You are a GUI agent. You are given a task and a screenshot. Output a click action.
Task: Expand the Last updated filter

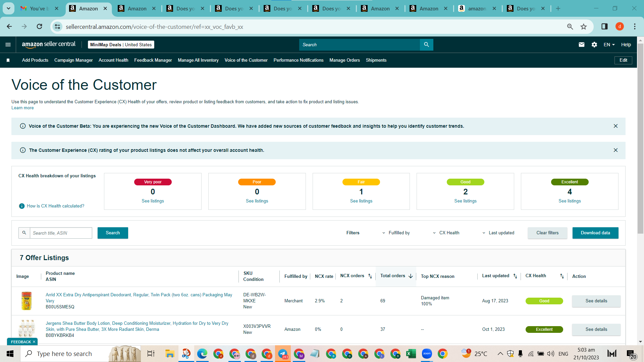pyautogui.click(x=498, y=233)
